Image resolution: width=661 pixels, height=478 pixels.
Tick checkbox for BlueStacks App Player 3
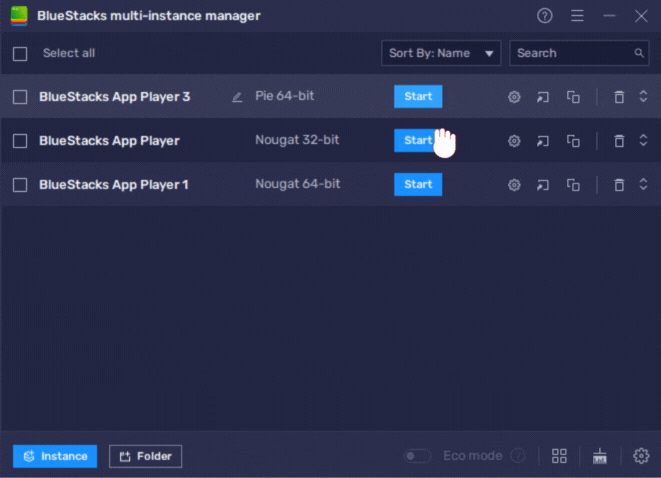point(20,97)
